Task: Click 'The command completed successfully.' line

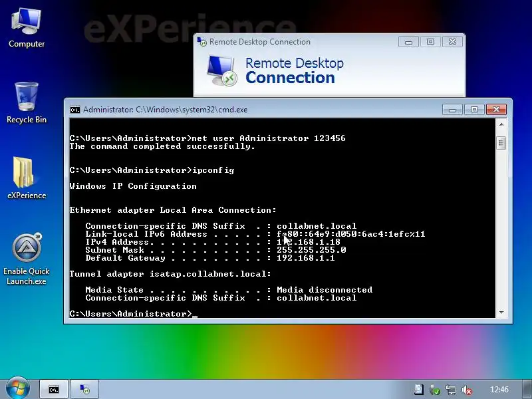Action: pos(162,146)
